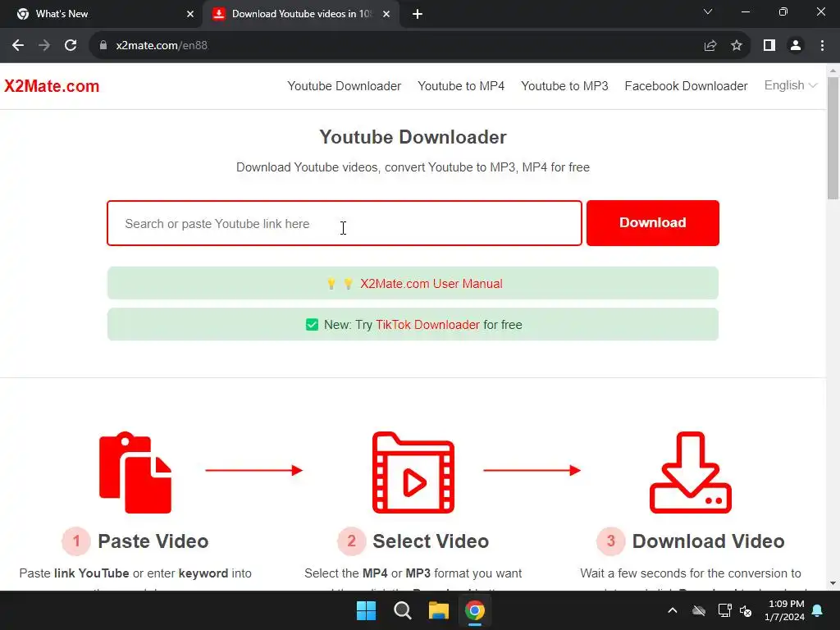Open the Chrome profile icon
Screen dimensions: 840x630
796,46
